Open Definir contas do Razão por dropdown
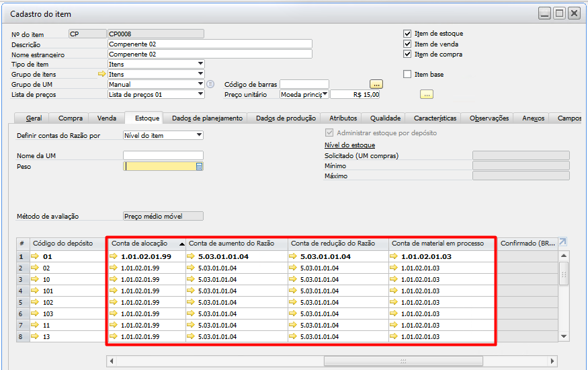This screenshot has width=588, height=370. coord(199,135)
